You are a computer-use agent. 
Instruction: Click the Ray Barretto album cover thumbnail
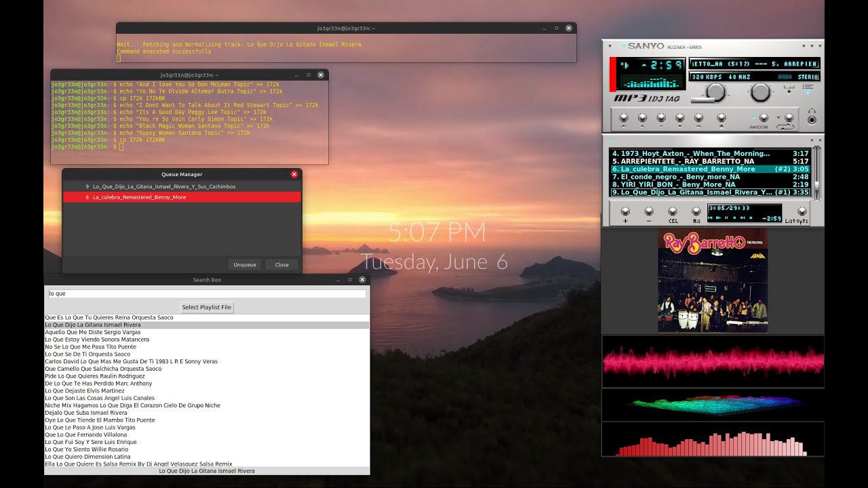[713, 280]
